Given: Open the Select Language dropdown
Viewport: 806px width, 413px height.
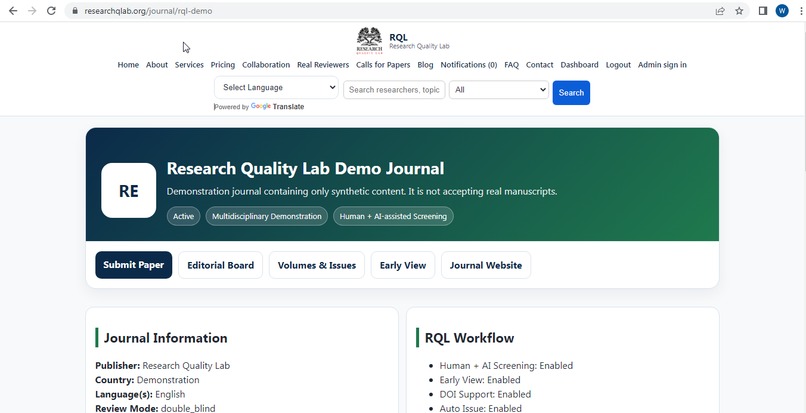Looking at the screenshot, I should [x=277, y=87].
